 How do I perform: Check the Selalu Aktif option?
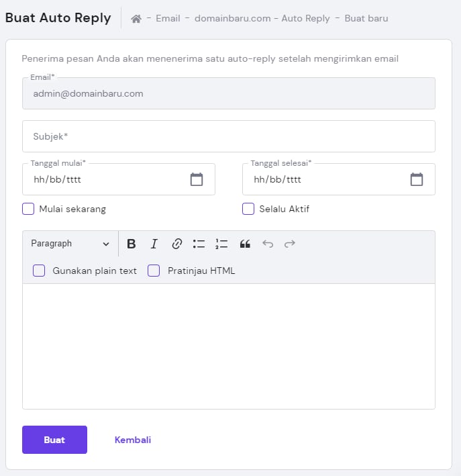[x=248, y=209]
